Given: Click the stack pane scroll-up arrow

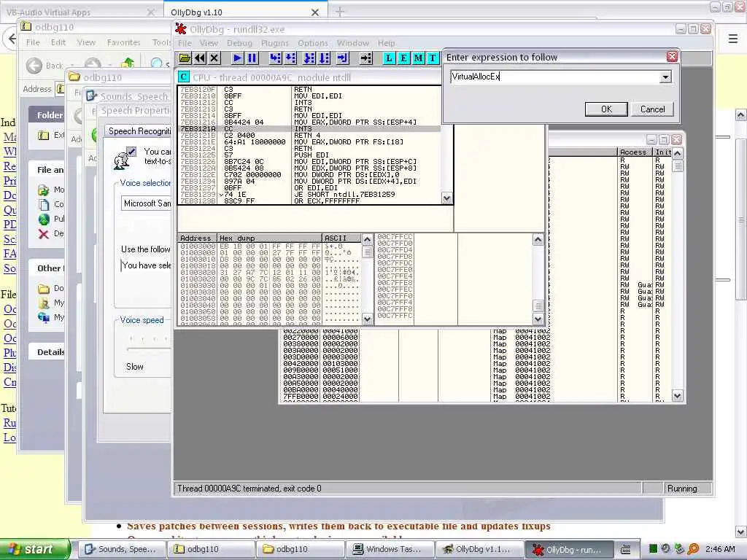Looking at the screenshot, I should click(538, 239).
